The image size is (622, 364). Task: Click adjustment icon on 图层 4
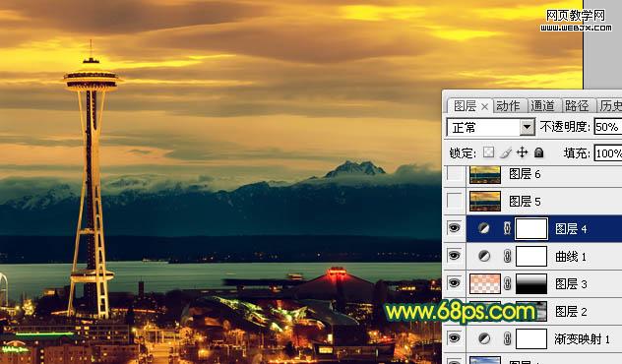click(483, 228)
